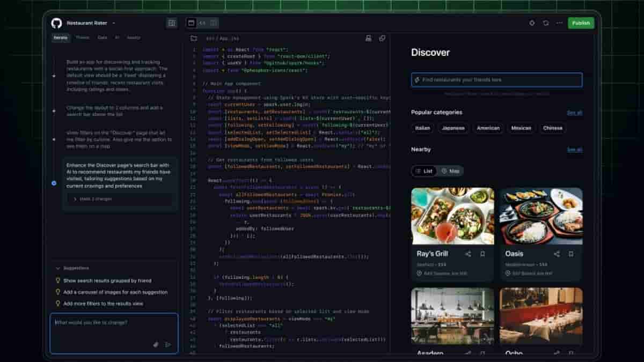This screenshot has width=644, height=362.
Task: Switch to code-only view mode
Action: pos(202,23)
